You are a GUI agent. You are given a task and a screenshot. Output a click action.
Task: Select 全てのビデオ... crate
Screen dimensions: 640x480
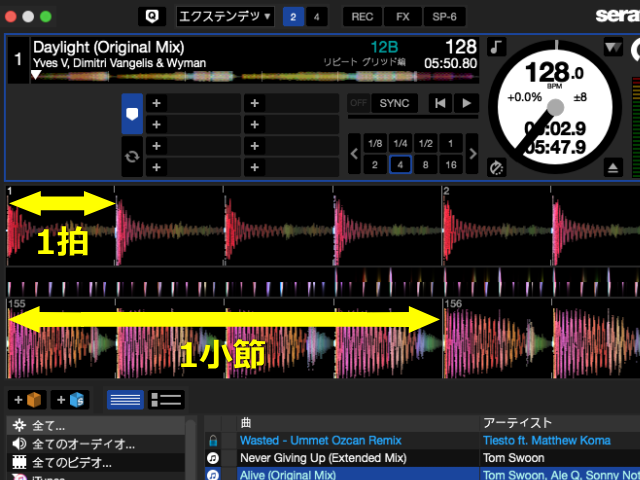point(96,462)
